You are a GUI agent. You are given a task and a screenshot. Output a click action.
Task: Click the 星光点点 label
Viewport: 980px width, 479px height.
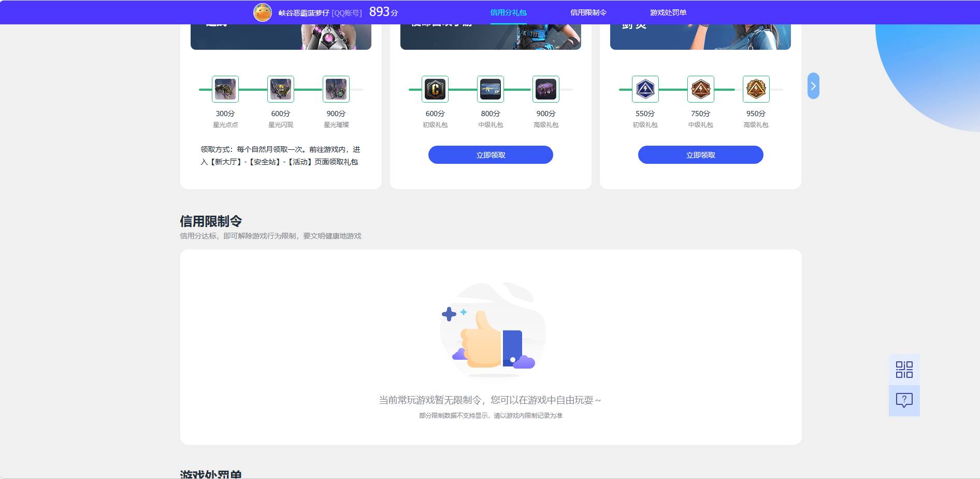point(225,125)
